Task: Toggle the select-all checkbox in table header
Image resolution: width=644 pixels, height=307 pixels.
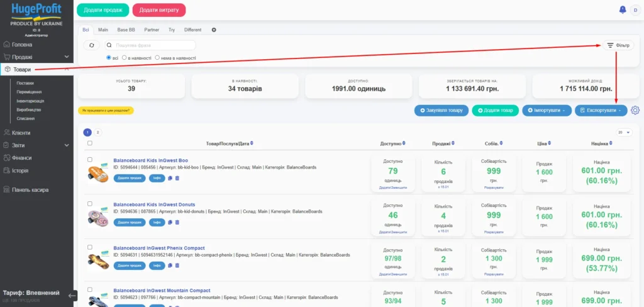Action: click(x=90, y=143)
